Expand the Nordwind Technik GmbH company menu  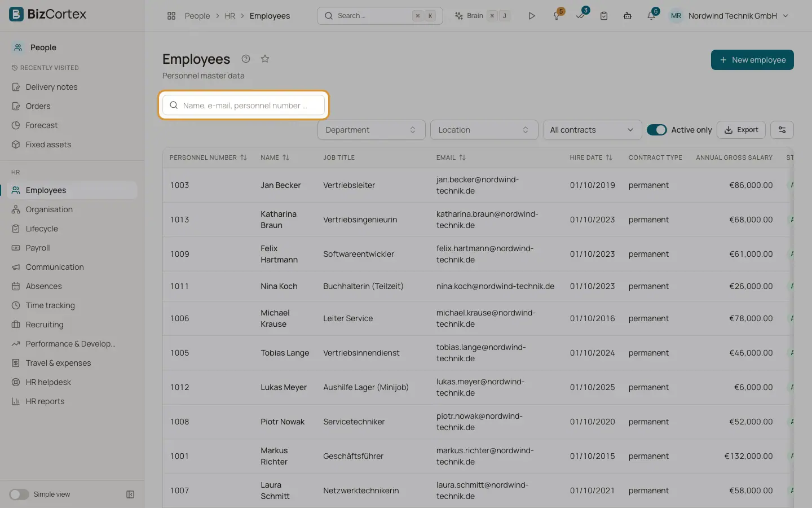click(x=738, y=16)
